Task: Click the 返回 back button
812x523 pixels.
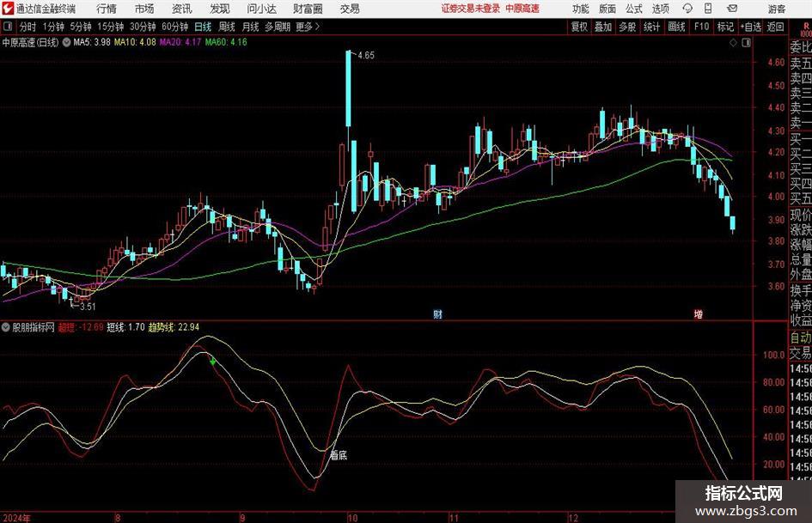Action: pos(775,27)
